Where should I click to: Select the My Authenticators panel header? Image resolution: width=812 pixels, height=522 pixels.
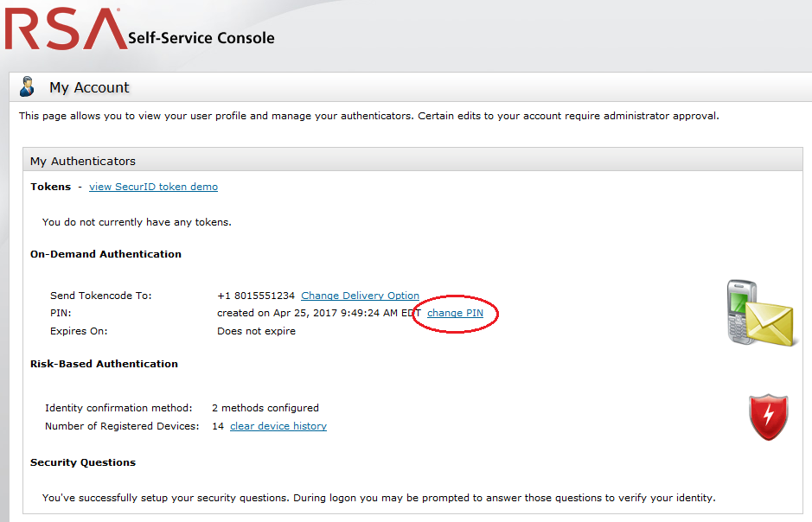click(x=83, y=161)
